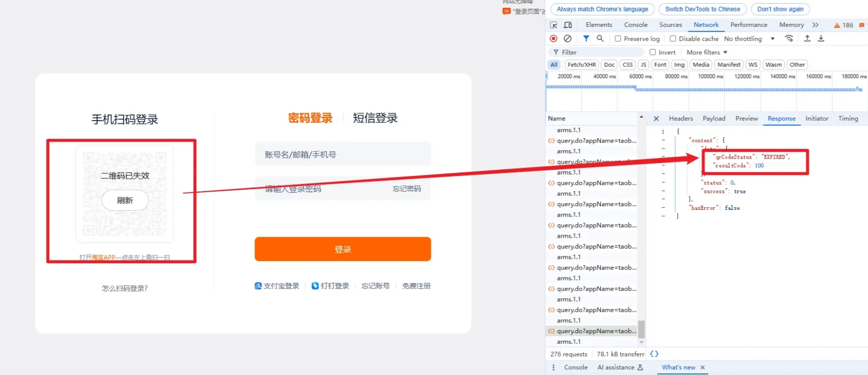Click Don't show again button

[x=780, y=9]
